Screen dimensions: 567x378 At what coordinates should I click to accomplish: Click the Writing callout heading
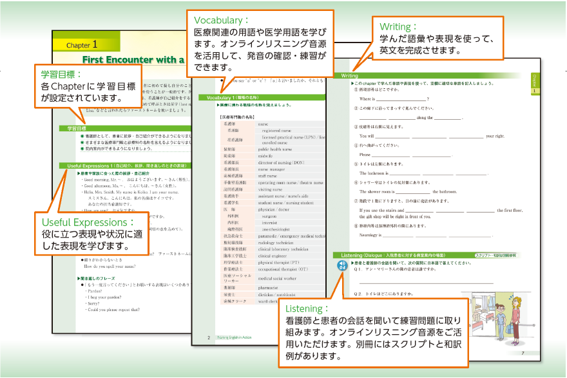coord(398,27)
